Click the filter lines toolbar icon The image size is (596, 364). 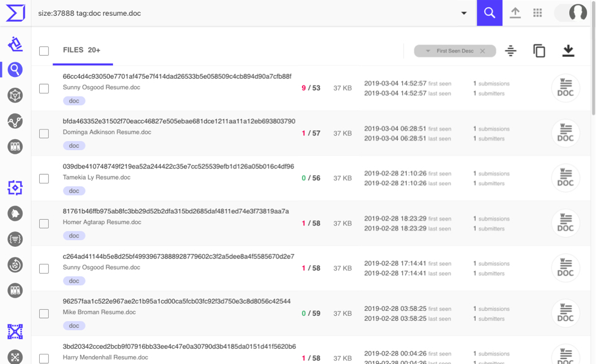(510, 51)
